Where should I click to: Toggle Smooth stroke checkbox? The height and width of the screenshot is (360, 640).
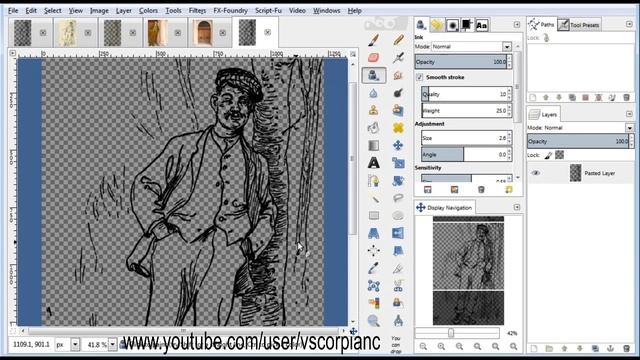point(419,77)
